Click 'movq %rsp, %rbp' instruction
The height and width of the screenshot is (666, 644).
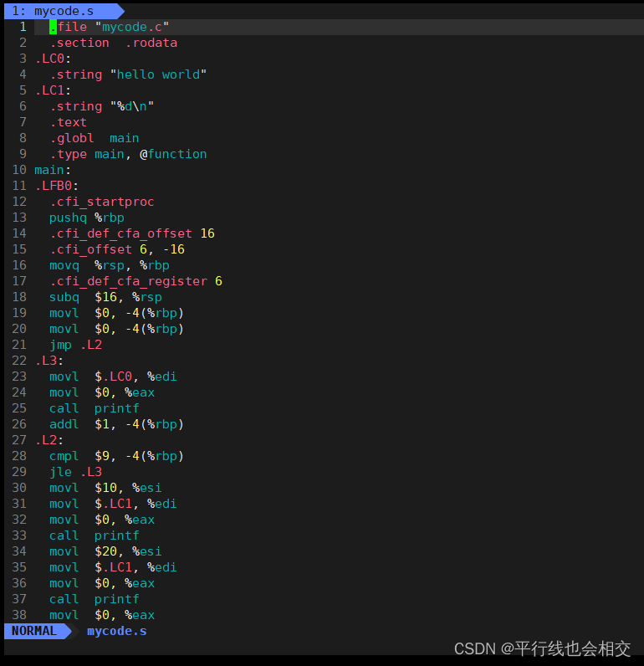(x=110, y=265)
